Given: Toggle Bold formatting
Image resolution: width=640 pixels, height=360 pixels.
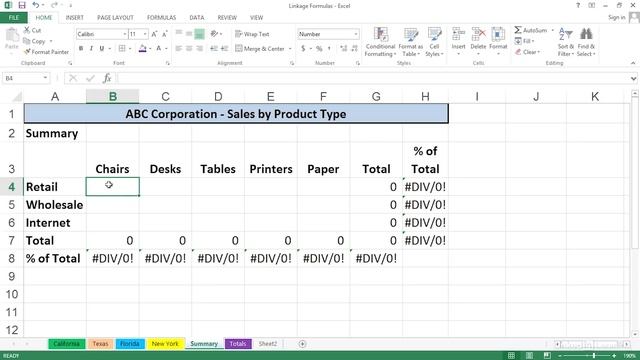Looking at the screenshot, I should coord(81,49).
